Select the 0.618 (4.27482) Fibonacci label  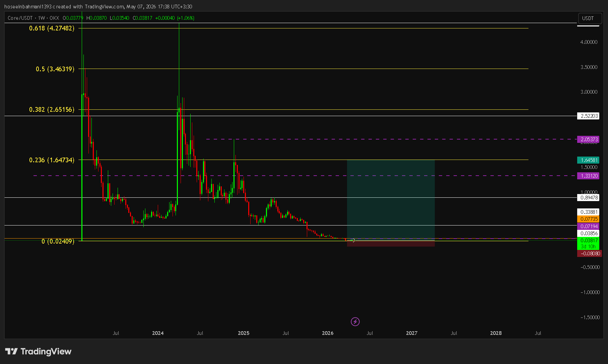click(x=52, y=28)
